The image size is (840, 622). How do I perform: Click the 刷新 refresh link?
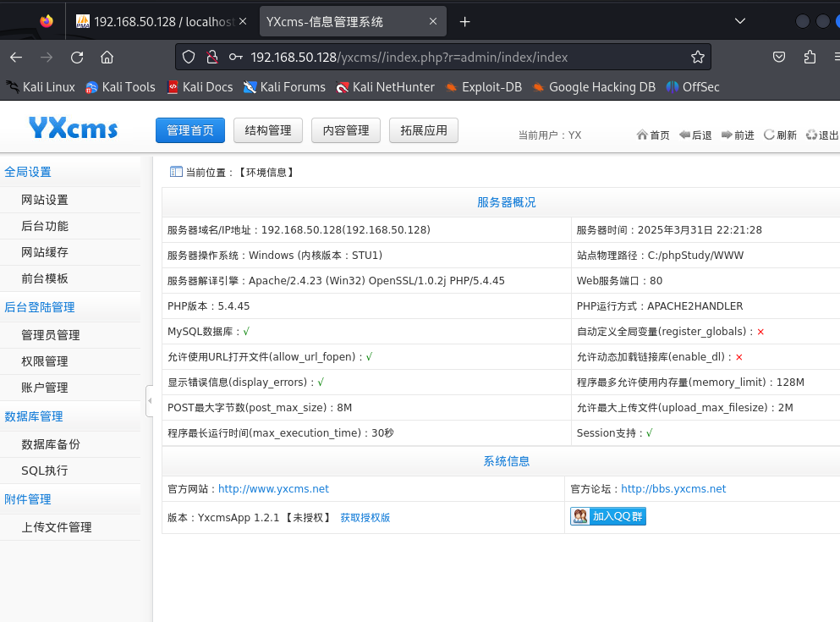(780, 135)
